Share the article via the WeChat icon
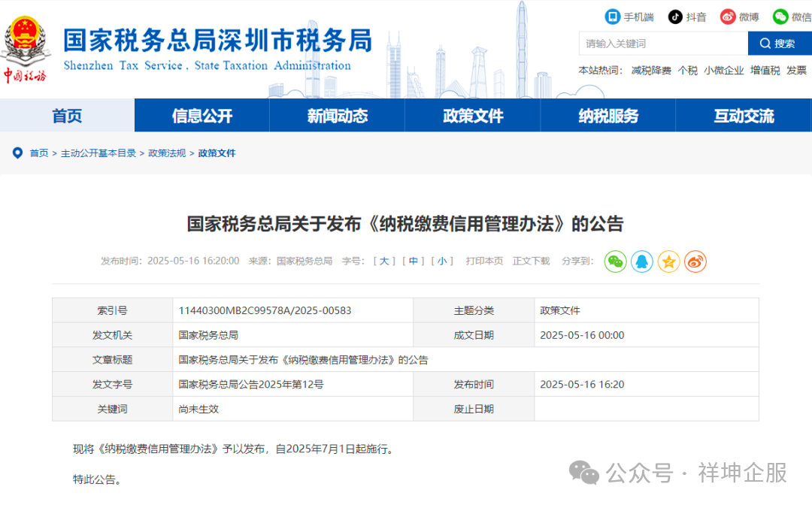Image resolution: width=812 pixels, height=505 pixels. (615, 262)
